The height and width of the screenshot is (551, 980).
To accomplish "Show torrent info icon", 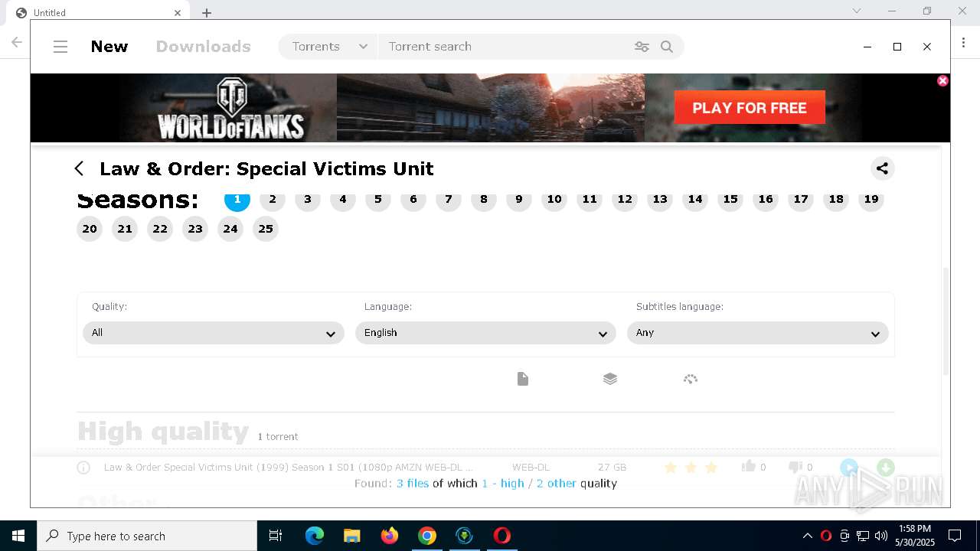I will click(x=83, y=468).
